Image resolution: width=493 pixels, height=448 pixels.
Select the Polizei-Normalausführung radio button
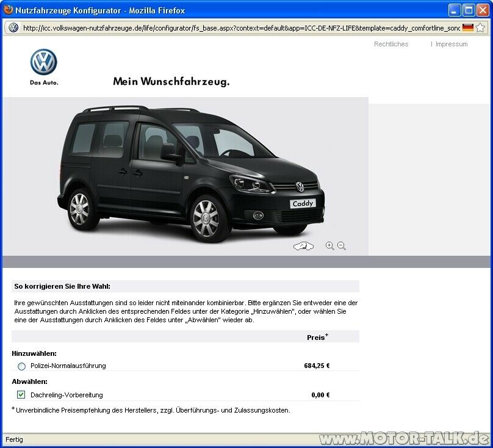click(x=22, y=366)
